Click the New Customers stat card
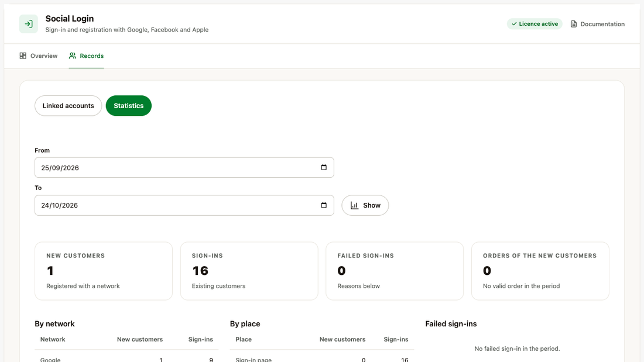 click(x=104, y=271)
